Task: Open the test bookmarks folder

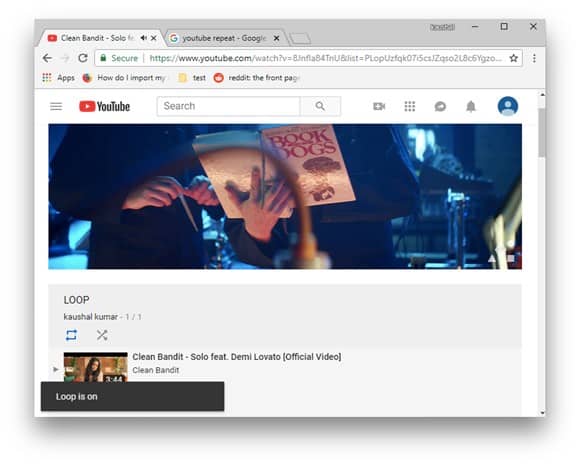Action: tap(192, 78)
